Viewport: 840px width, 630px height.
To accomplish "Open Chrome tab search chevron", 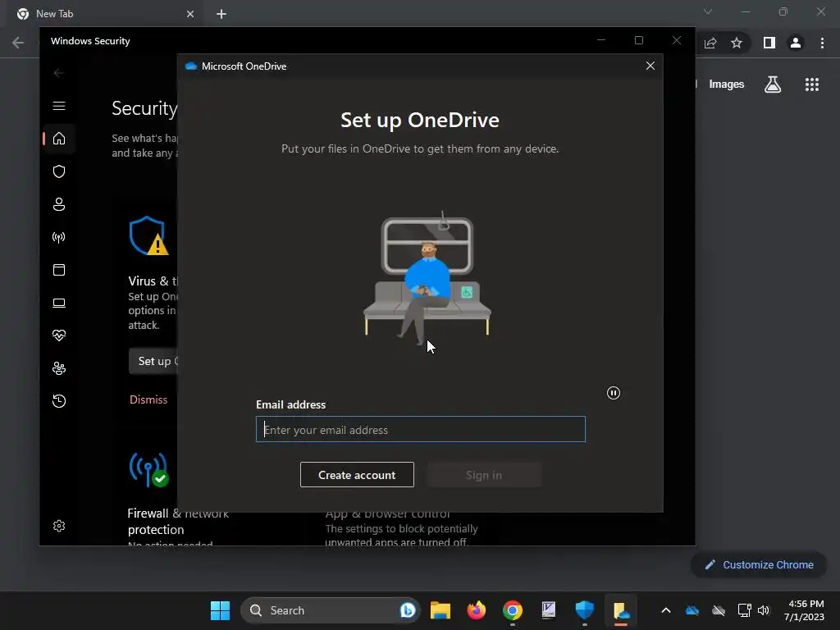I will [x=708, y=11].
